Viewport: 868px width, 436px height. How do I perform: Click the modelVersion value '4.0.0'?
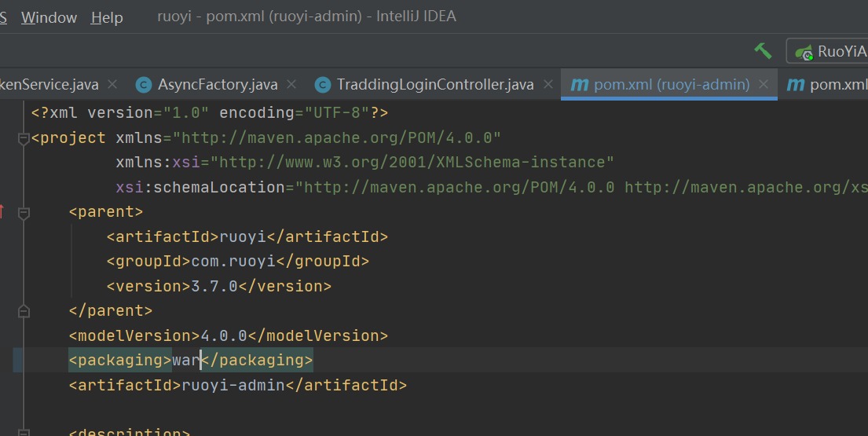[224, 336]
